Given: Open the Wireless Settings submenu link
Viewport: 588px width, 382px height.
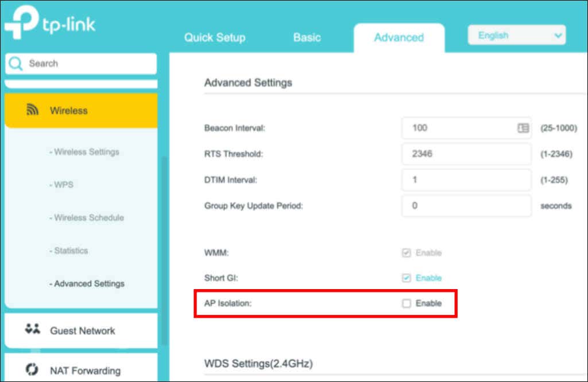Looking at the screenshot, I should click(84, 152).
